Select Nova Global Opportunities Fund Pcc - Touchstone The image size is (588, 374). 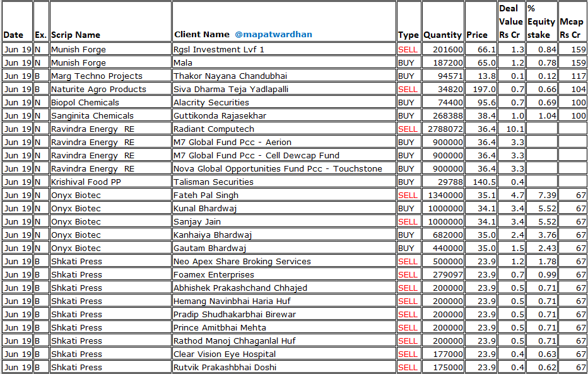(x=278, y=168)
